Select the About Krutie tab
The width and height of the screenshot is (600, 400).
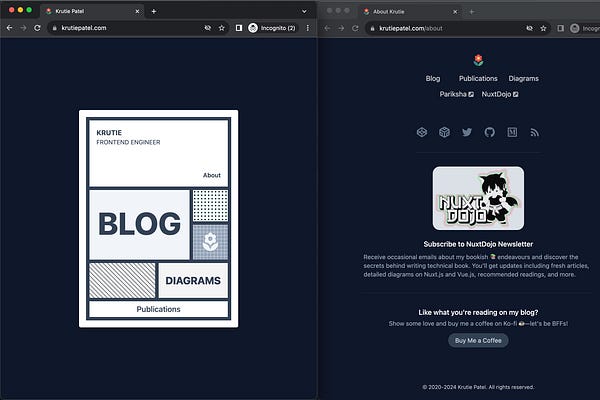click(x=411, y=12)
